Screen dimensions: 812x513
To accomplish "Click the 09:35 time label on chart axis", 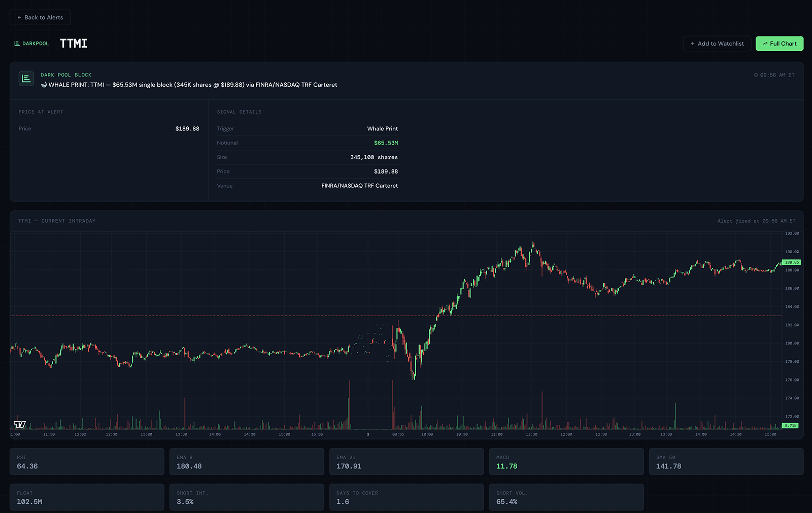I will click(398, 434).
